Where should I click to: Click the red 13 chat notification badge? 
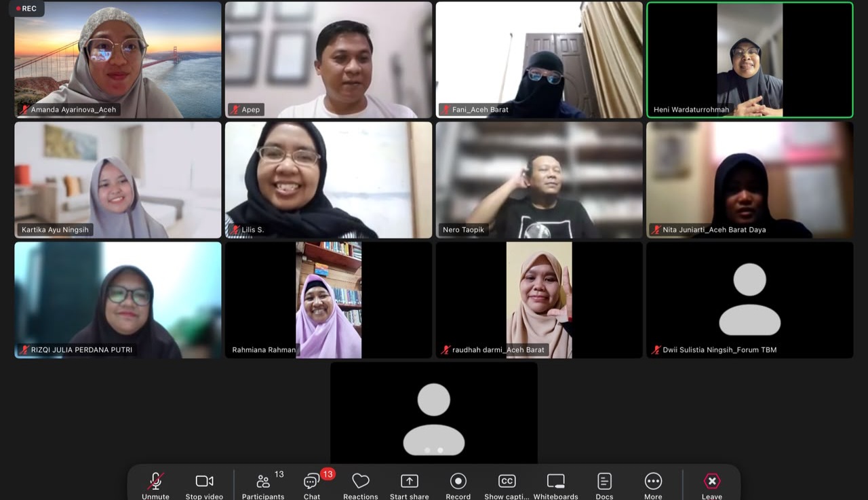point(328,474)
